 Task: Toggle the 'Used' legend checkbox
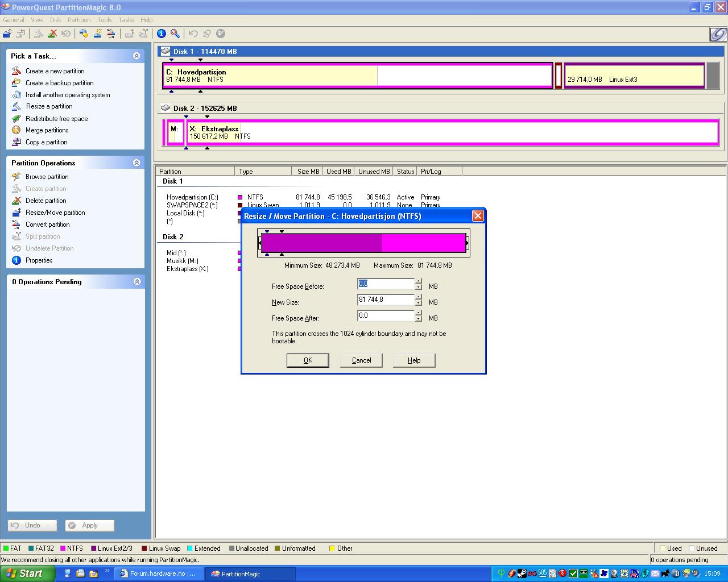(x=663, y=548)
